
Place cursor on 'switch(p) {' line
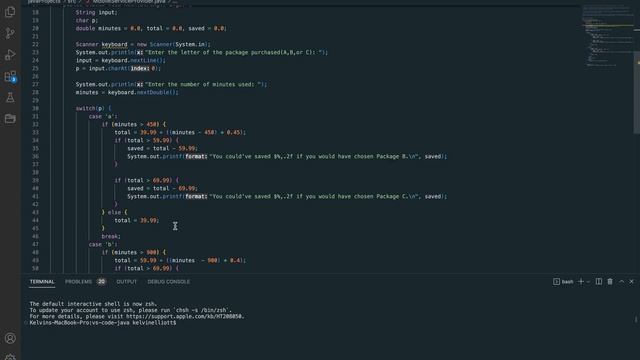tap(93, 109)
